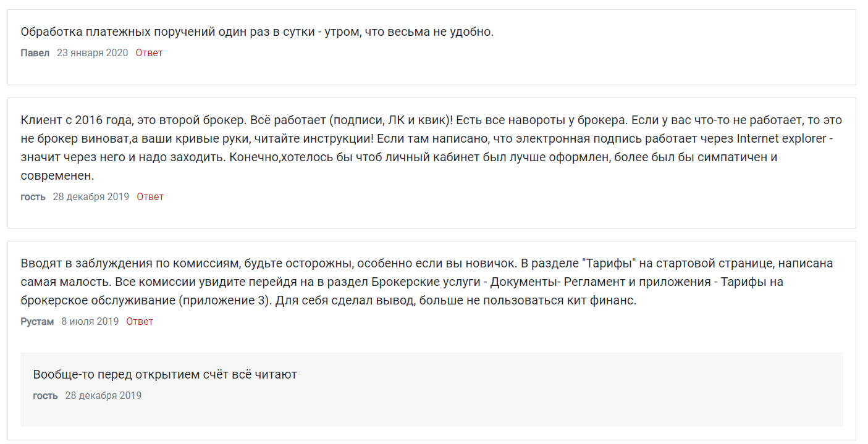Click the Ответ link under Павел's comment

pyautogui.click(x=148, y=53)
